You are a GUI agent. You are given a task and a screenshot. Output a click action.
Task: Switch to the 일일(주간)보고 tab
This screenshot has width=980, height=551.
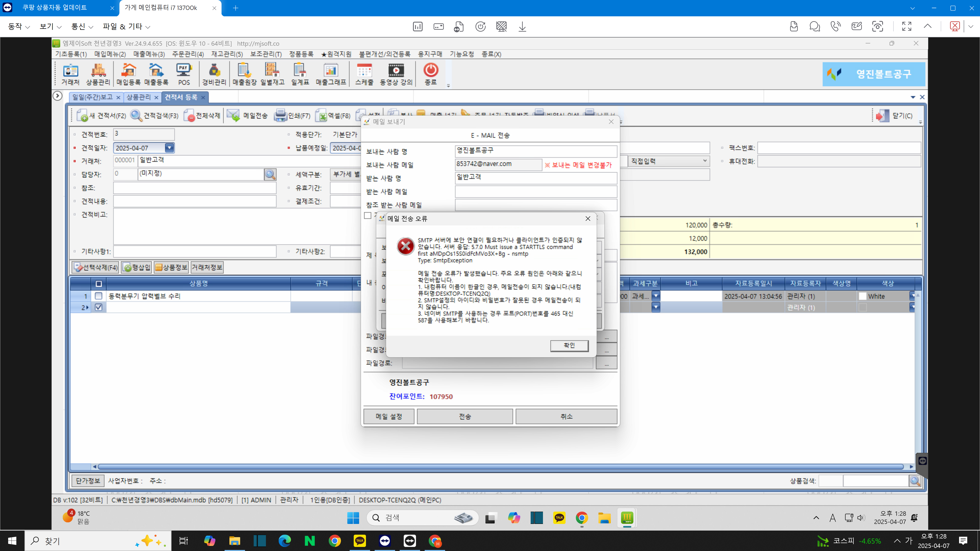pos(92,97)
